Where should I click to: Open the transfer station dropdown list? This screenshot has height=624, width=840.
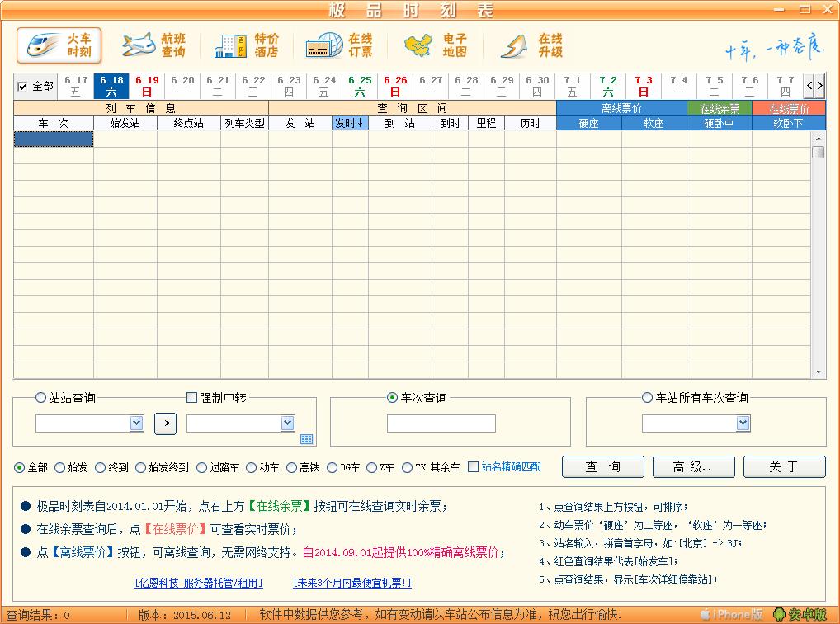[286, 423]
